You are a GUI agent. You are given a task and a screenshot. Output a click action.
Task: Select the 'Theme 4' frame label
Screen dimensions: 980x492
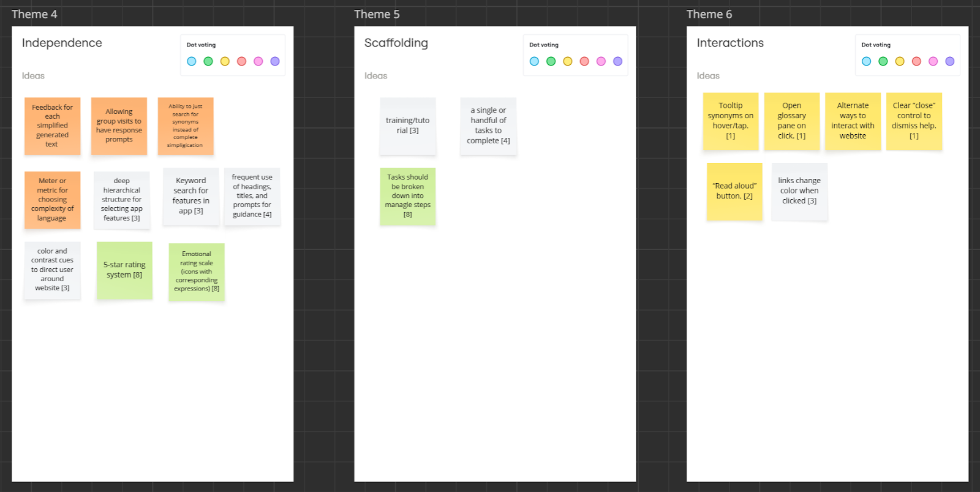34,14
